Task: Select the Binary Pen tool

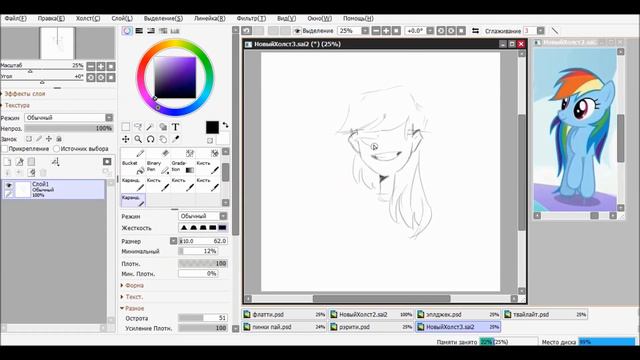Action: point(158,167)
